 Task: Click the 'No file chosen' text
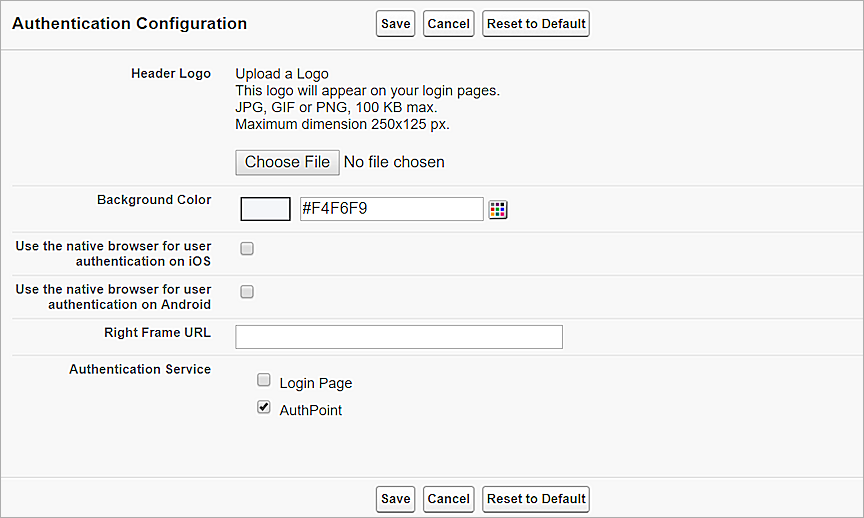click(x=394, y=162)
